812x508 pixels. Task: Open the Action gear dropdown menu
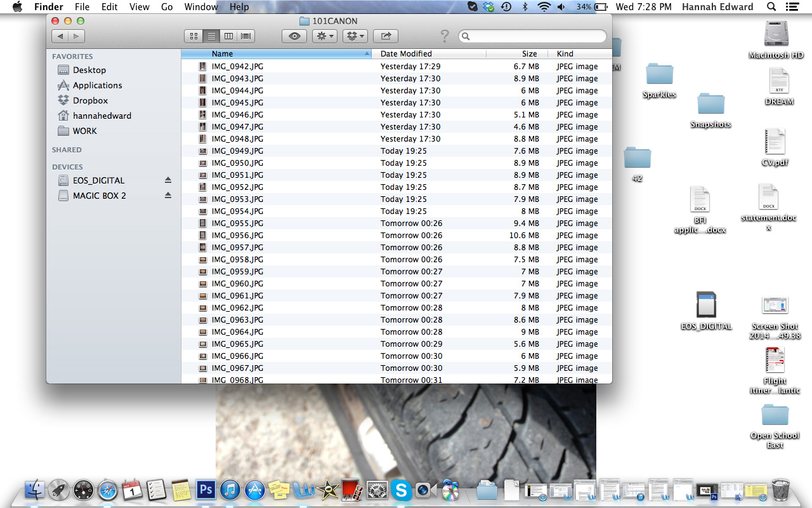click(x=325, y=36)
